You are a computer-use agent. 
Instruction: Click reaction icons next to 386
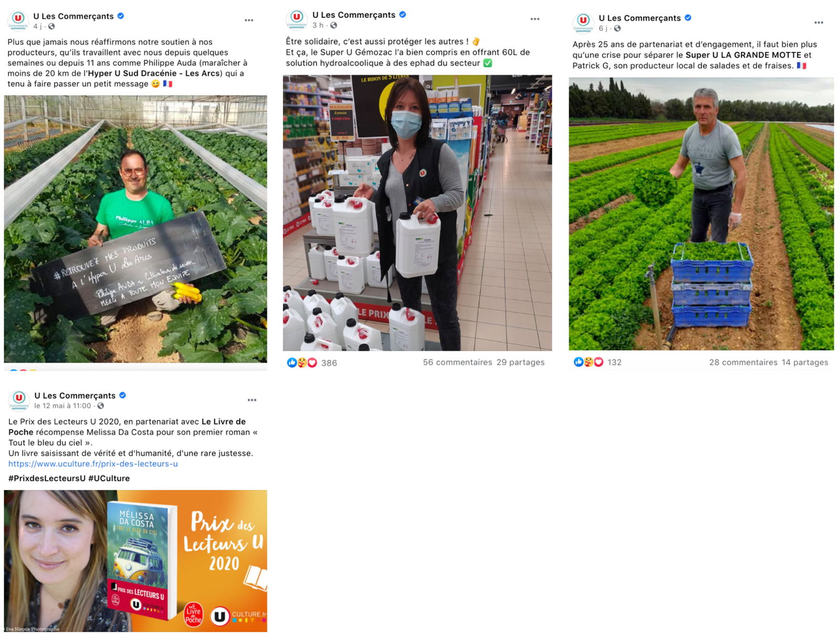pyautogui.click(x=302, y=363)
